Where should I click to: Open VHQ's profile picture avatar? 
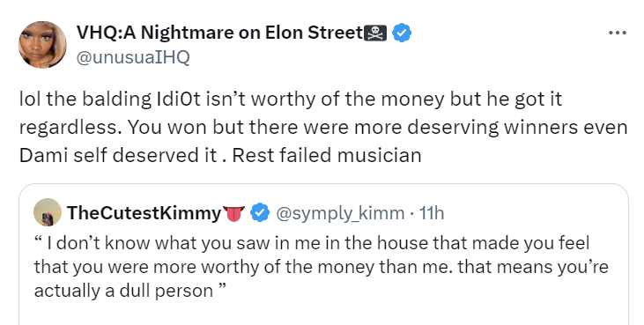[x=42, y=44]
